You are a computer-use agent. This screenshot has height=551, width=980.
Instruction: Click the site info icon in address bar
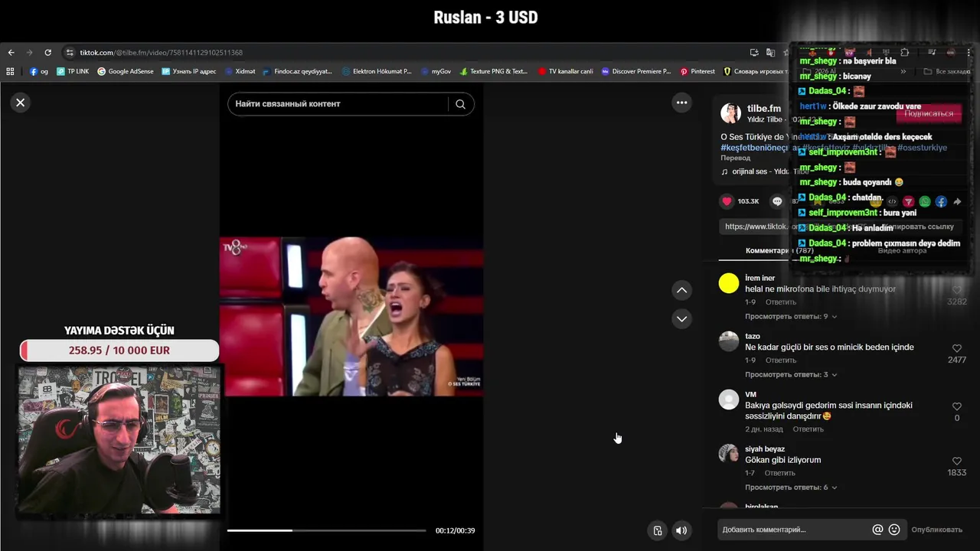(x=70, y=53)
